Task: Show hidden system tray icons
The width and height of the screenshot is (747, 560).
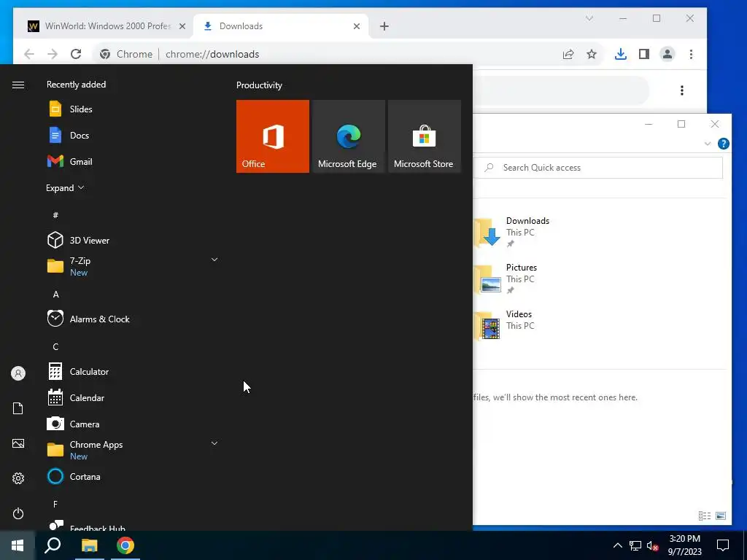Action: tap(617, 545)
